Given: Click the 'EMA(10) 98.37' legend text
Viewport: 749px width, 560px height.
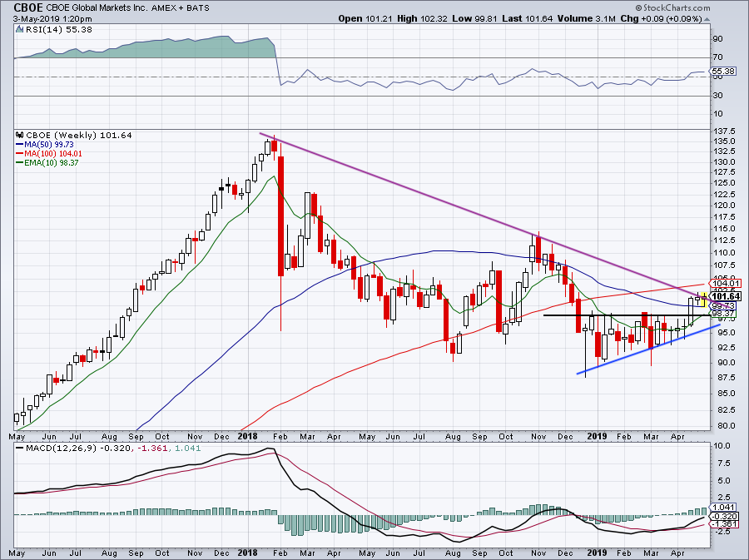Looking at the screenshot, I should pyautogui.click(x=51, y=162).
